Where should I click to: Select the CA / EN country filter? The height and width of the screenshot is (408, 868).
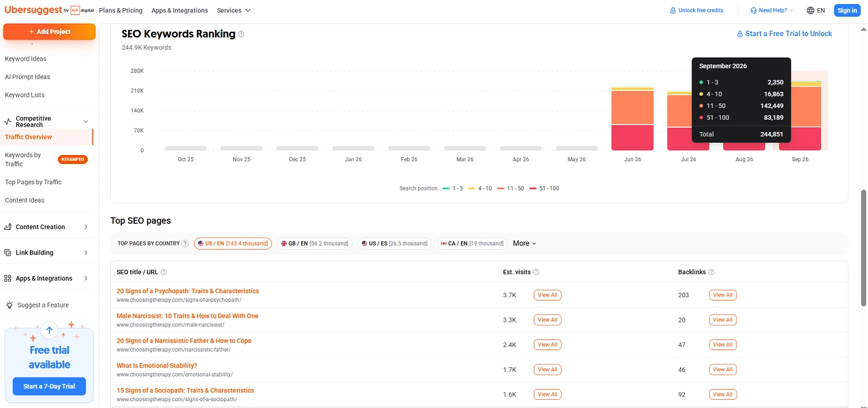(x=472, y=243)
